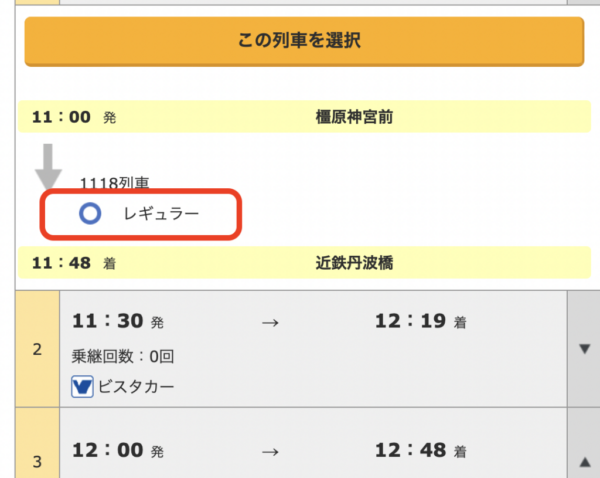Click the arrow between 12:00 and 12:48
600x478 pixels.
click(x=270, y=451)
